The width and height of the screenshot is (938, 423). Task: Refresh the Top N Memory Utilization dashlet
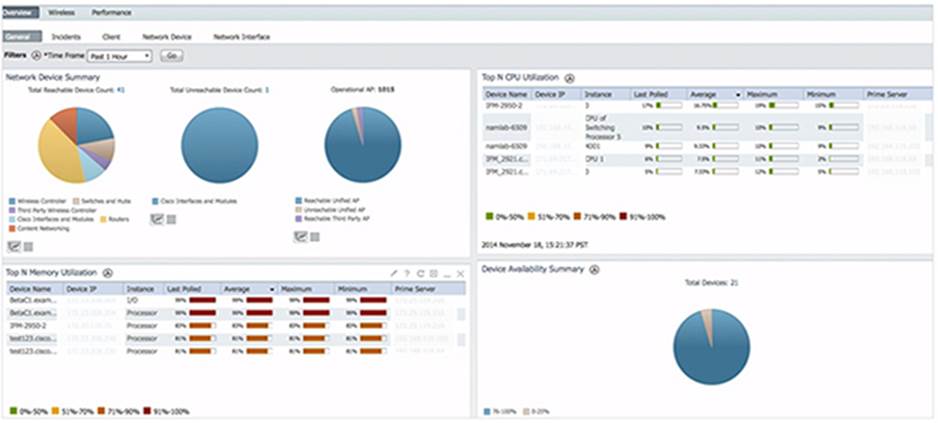[421, 273]
